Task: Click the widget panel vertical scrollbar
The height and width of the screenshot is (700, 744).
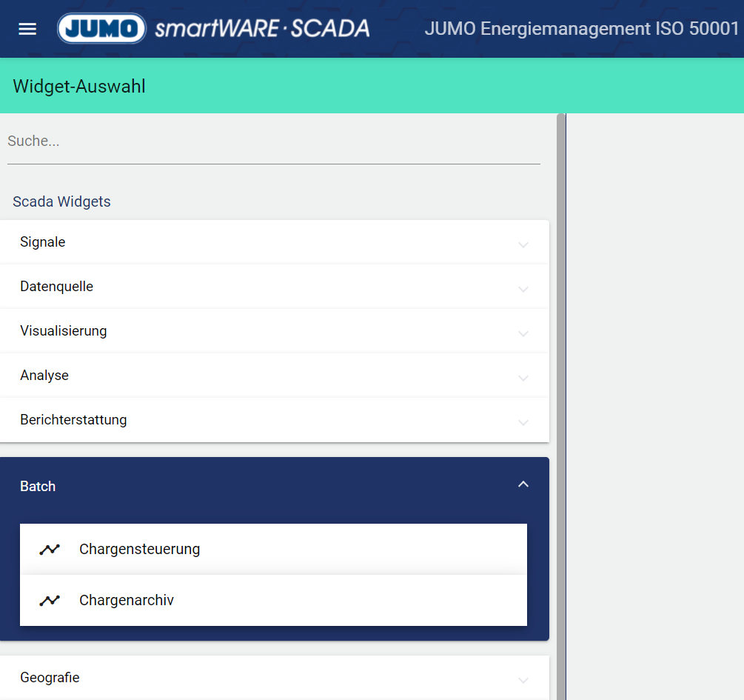Action: click(561, 370)
